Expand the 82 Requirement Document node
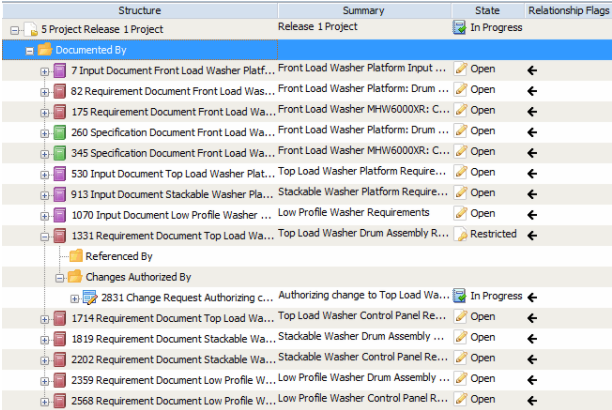Viewport: 612px width, 410px height. coord(44,93)
